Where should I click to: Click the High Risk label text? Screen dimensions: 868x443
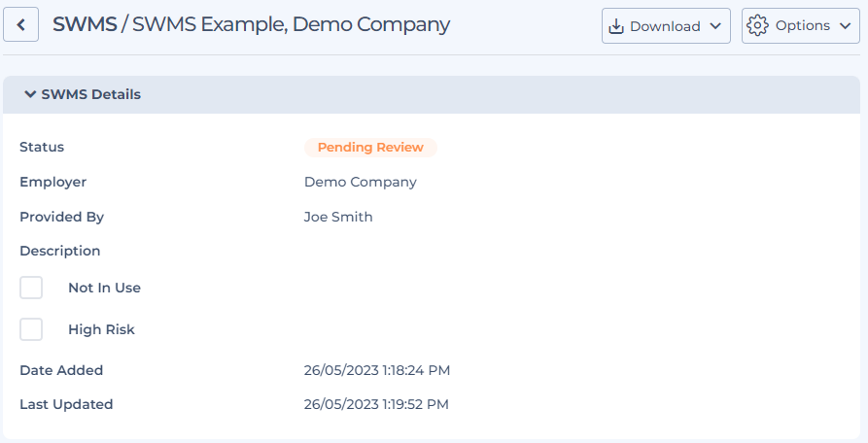101,329
